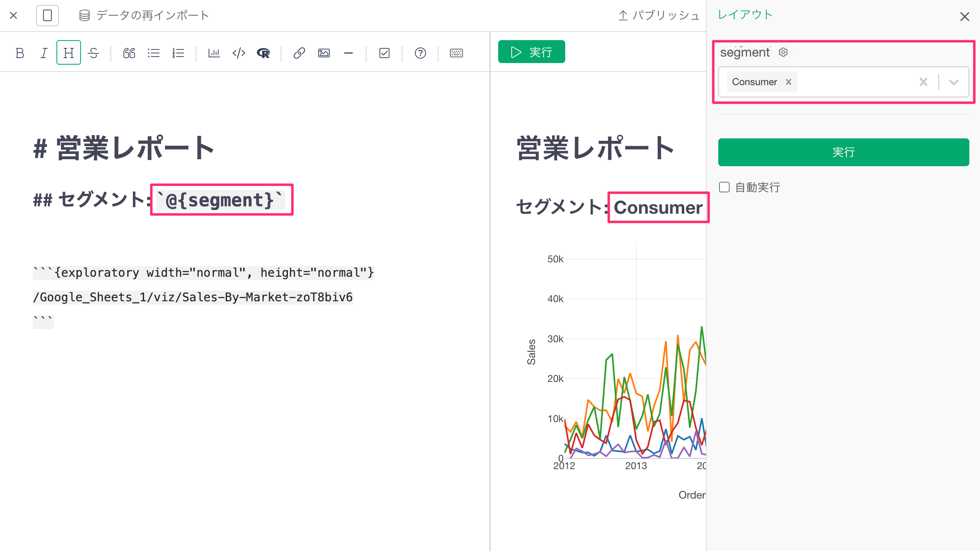The height and width of the screenshot is (551, 980).
Task: Apply bold formatting
Action: point(20,53)
